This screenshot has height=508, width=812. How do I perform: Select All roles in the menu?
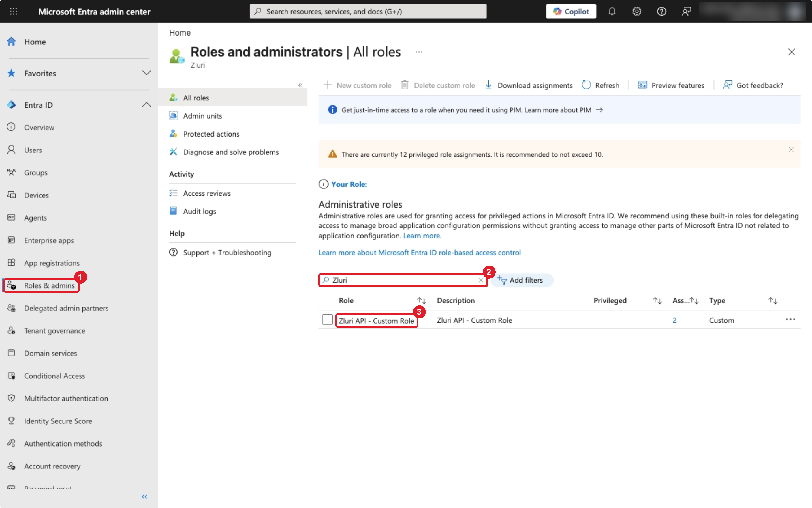pyautogui.click(x=232, y=98)
